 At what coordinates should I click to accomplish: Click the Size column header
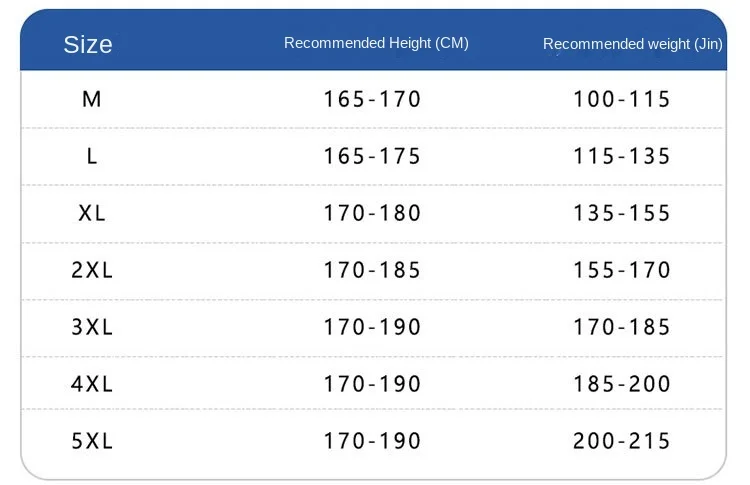click(x=88, y=44)
